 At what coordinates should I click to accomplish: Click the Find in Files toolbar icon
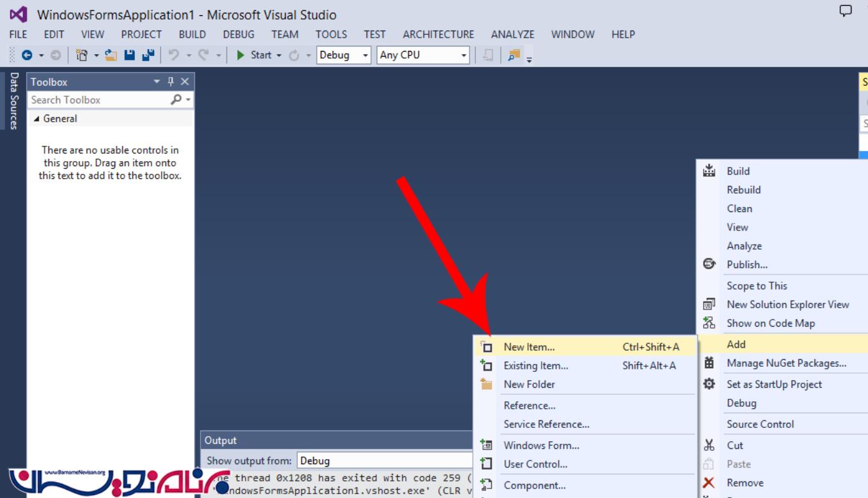click(514, 55)
